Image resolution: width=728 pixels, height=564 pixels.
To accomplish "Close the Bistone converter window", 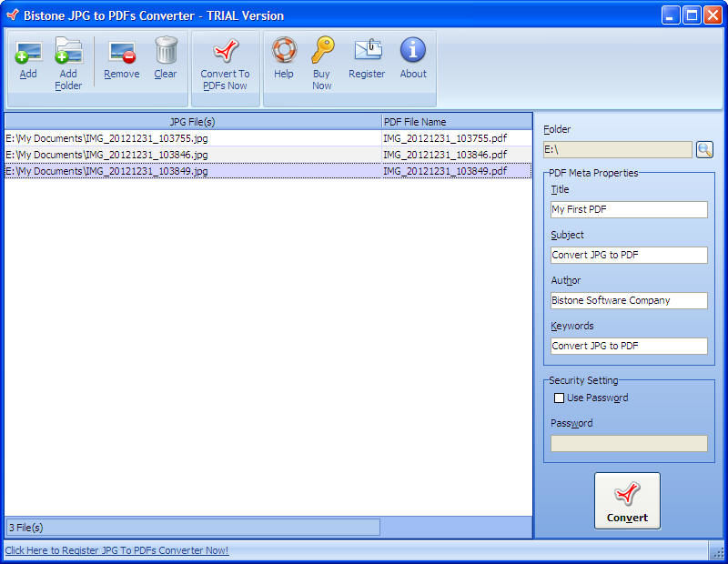I will pos(713,15).
